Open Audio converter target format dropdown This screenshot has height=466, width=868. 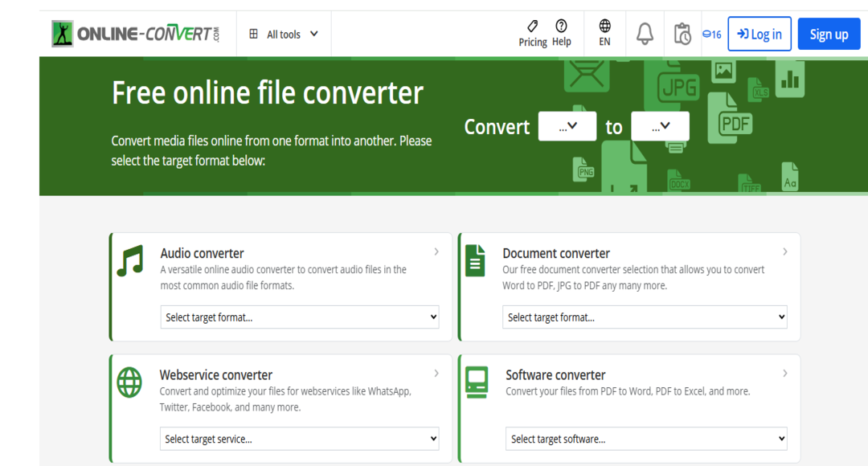click(300, 317)
